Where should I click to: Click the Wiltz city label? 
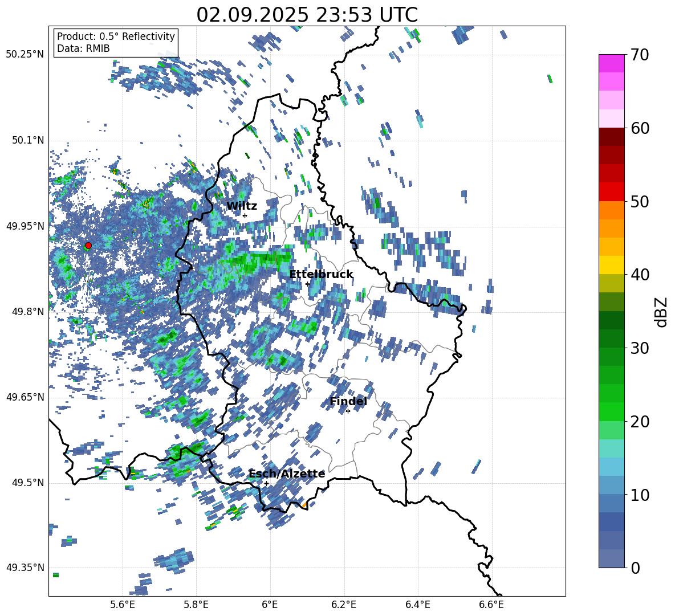242,206
